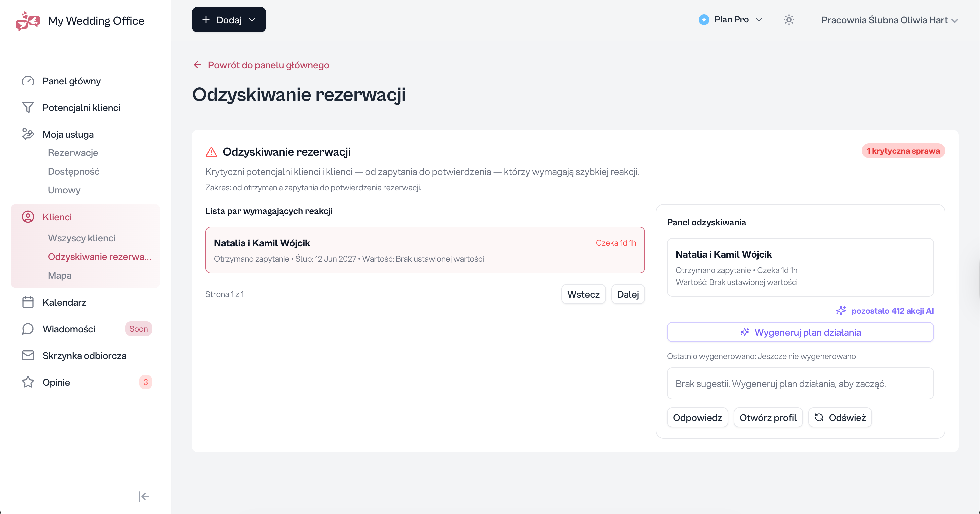
Task: Open Wszyscy klienci
Action: point(82,238)
